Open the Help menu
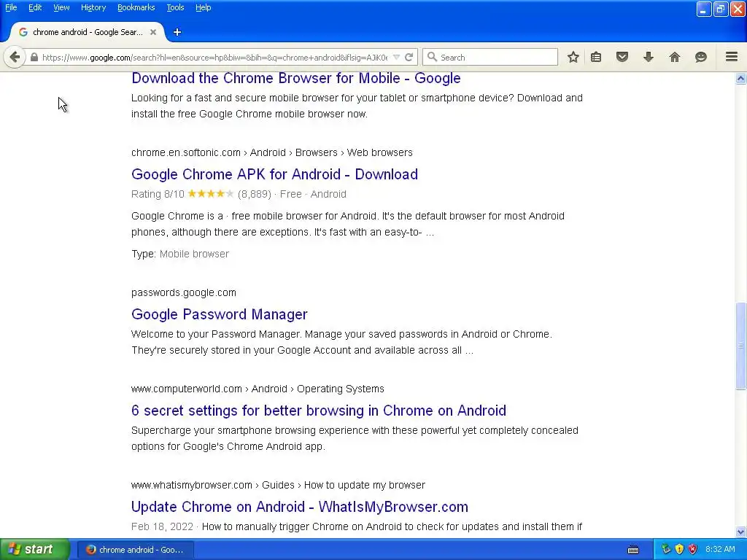747x560 pixels. click(x=203, y=7)
